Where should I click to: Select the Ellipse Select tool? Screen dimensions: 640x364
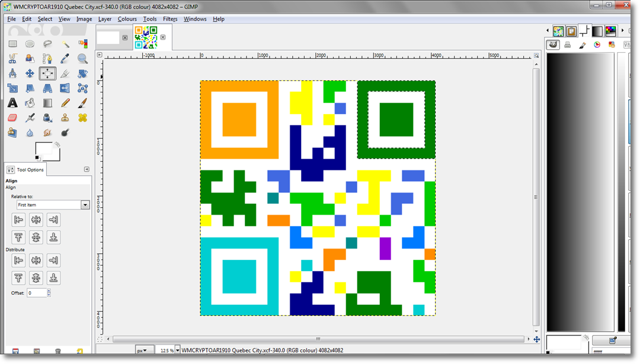(x=30, y=44)
